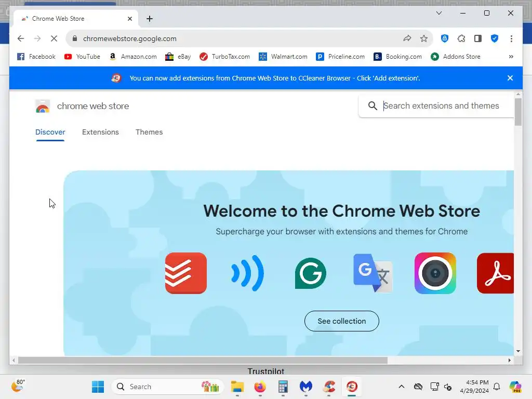
Task: Click the address bar URL text
Action: click(x=129, y=38)
